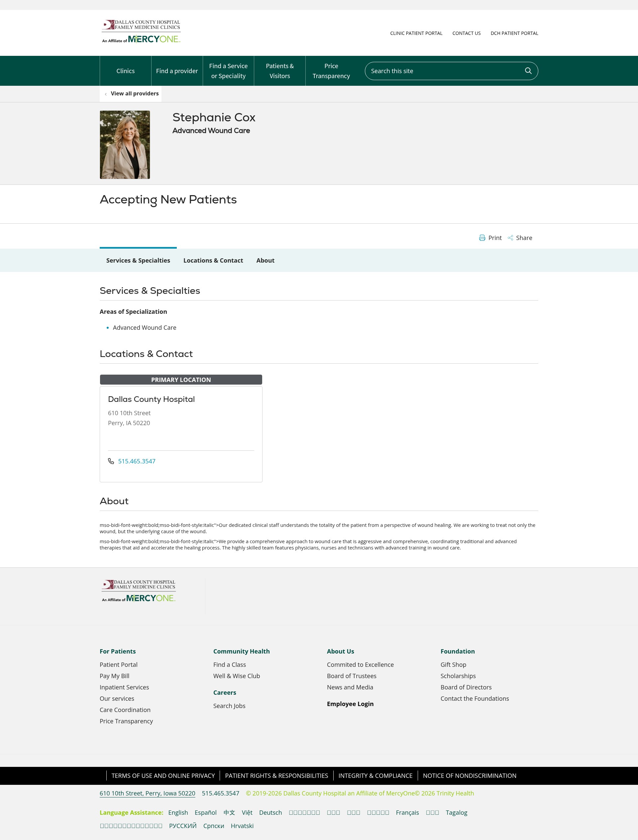Click Stephanie Cox's profile photo
638x840 pixels.
[125, 145]
